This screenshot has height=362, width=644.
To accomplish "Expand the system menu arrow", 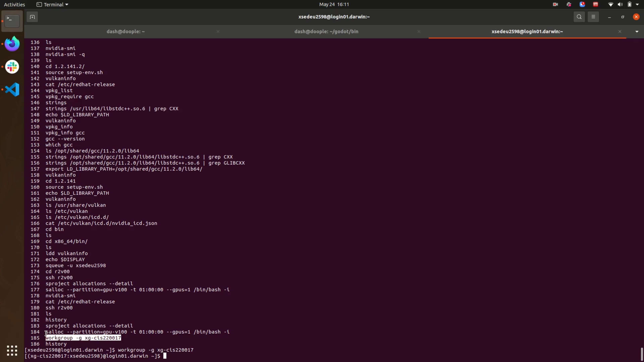I will 637,5.
